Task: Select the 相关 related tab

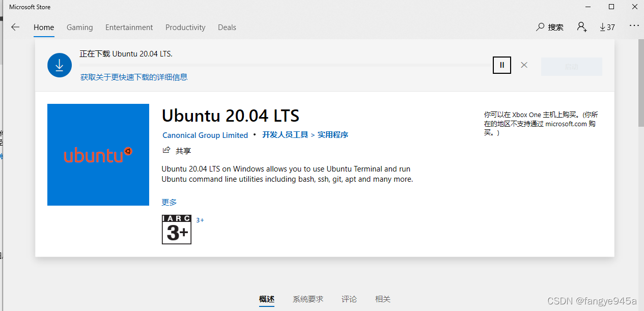Action: point(383,299)
